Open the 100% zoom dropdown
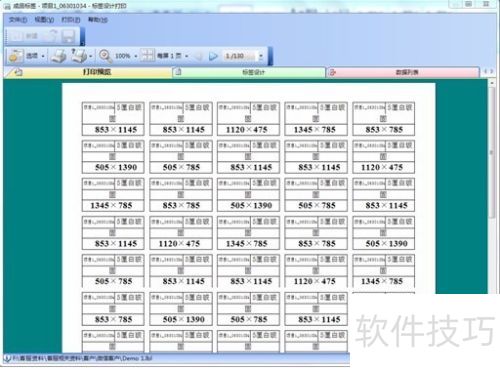Viewport: 500px width, 368px height. click(136, 56)
